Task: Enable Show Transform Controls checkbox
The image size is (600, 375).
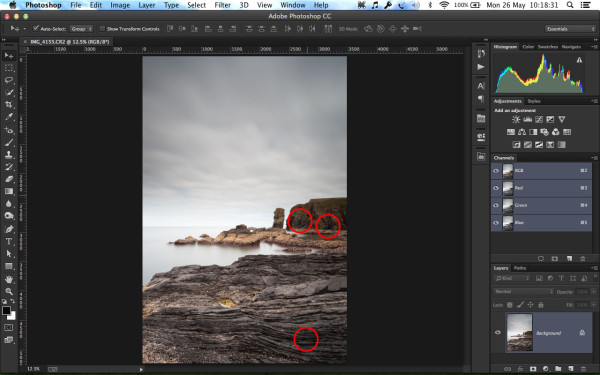Action: coord(102,28)
